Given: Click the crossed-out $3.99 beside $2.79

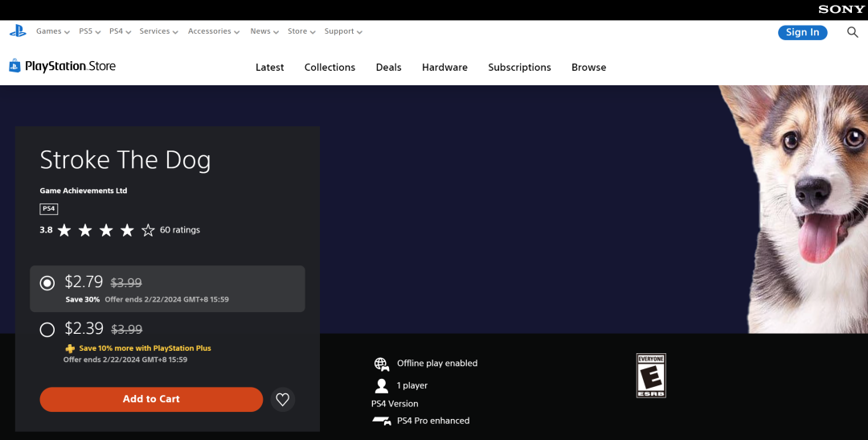Looking at the screenshot, I should point(126,283).
